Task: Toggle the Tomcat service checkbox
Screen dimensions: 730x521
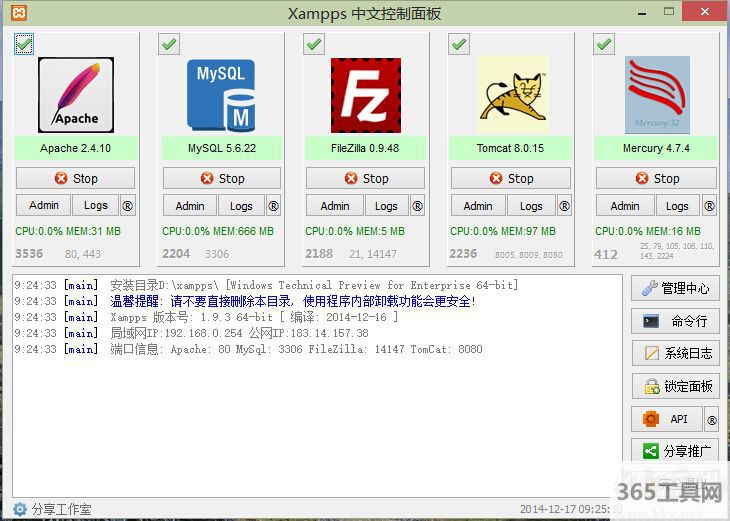Action: click(459, 44)
